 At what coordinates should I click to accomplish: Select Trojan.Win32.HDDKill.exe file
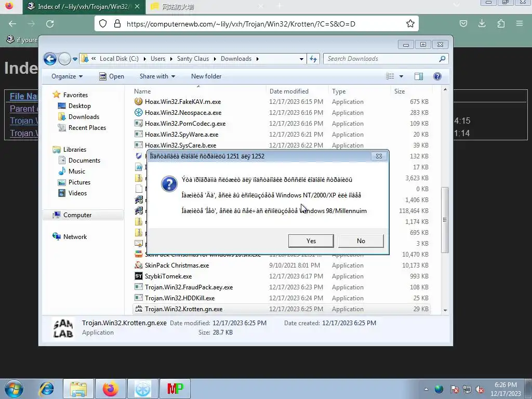(282, 298)
